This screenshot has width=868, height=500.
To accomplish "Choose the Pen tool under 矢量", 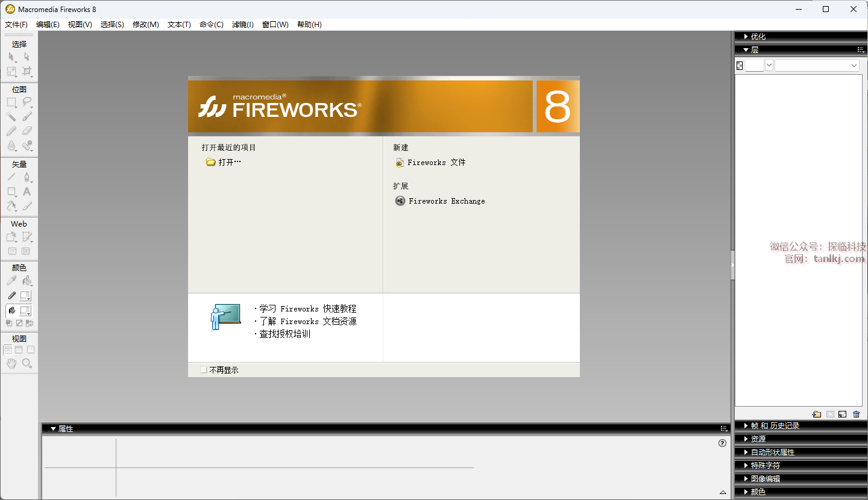I will (x=27, y=177).
